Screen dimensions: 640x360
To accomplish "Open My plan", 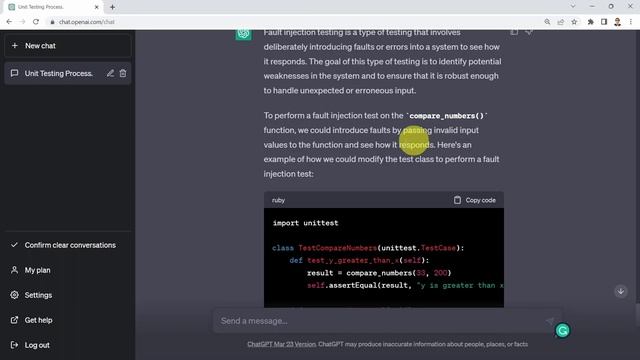I will [x=68, y=270].
